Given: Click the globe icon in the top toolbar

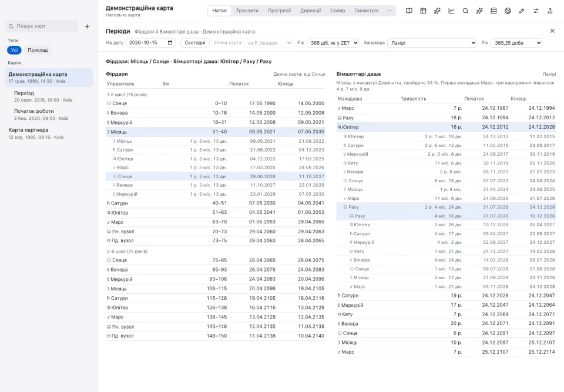Looking at the screenshot, I should pyautogui.click(x=508, y=11).
